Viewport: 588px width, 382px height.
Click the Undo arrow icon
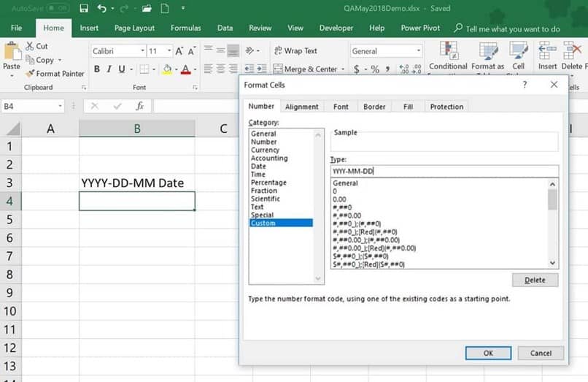click(102, 9)
